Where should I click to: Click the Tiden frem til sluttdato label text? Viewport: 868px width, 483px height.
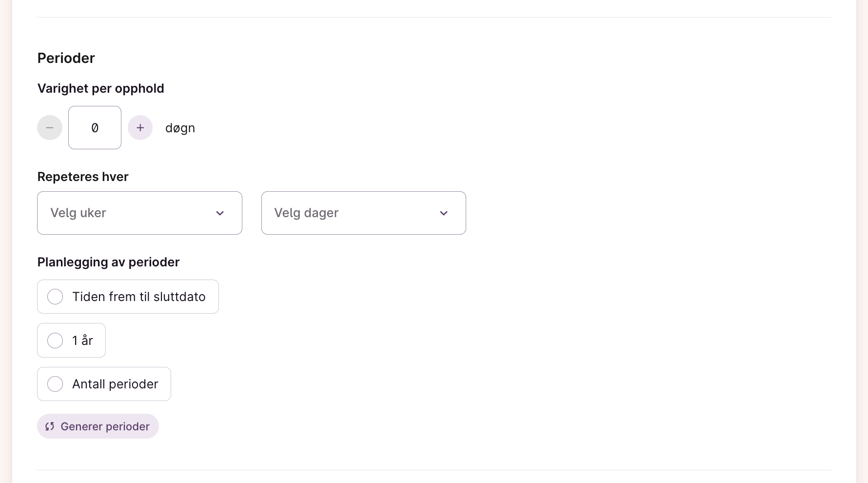click(x=139, y=297)
